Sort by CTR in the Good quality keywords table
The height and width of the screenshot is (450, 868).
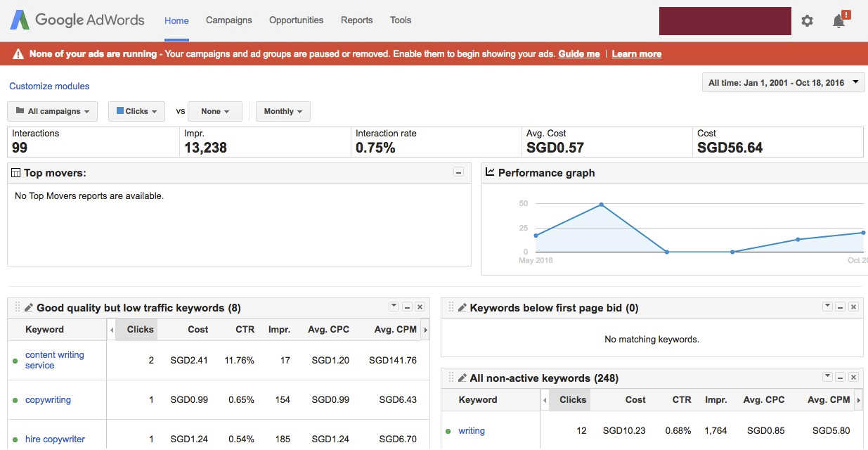coord(245,330)
